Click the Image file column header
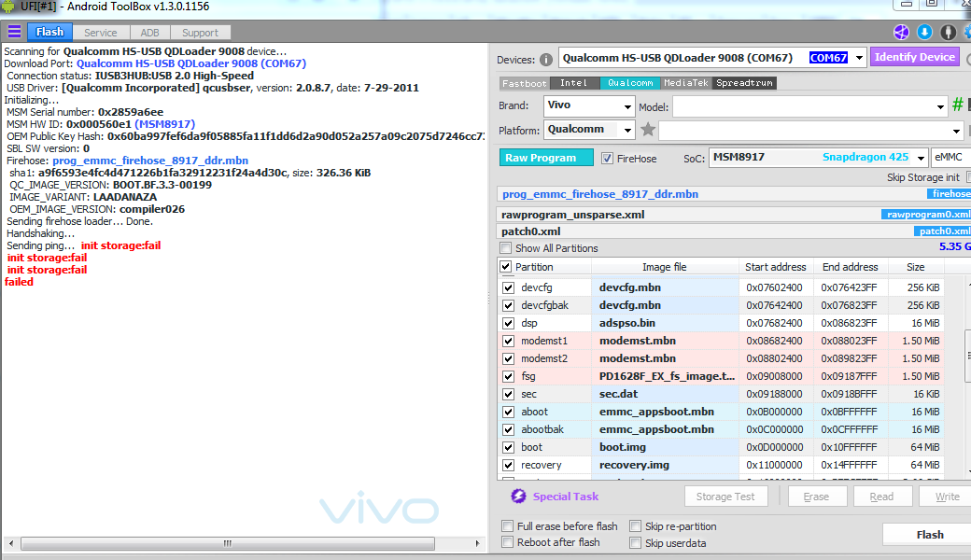The image size is (971, 560). (665, 267)
